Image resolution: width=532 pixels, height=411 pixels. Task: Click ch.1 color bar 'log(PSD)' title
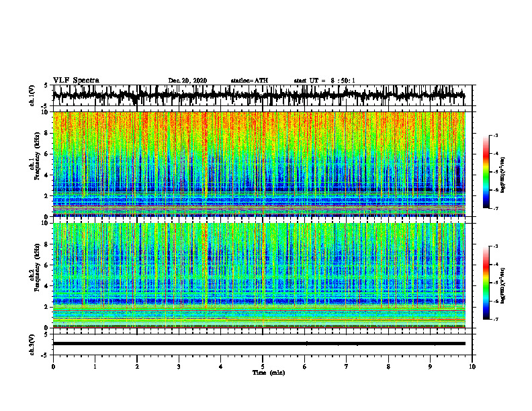pyautogui.click(x=504, y=175)
